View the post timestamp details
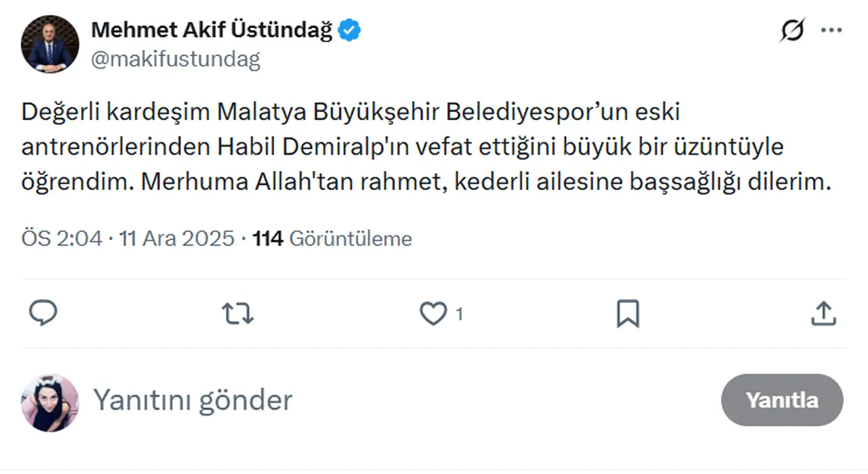 [x=127, y=239]
